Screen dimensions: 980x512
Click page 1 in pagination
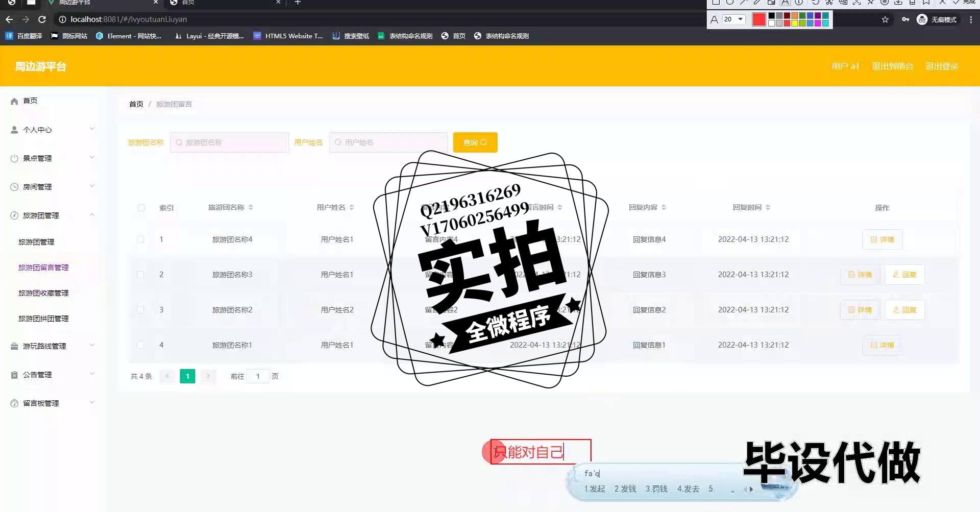pyautogui.click(x=187, y=376)
